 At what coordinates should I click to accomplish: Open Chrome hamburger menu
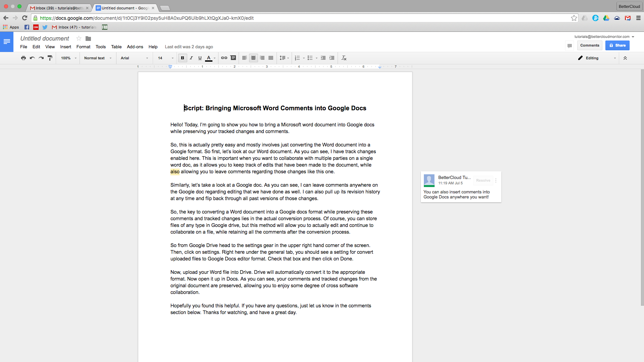click(x=638, y=18)
